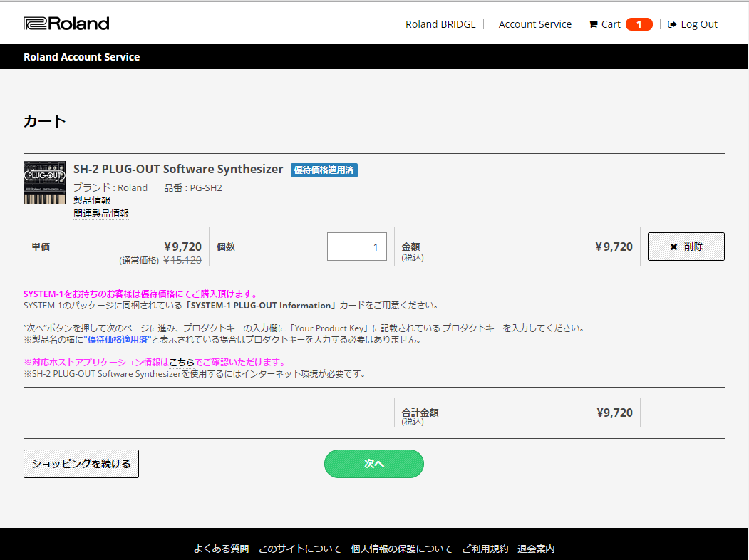Click the カート page heading
This screenshot has width=749, height=560.
coord(45,121)
